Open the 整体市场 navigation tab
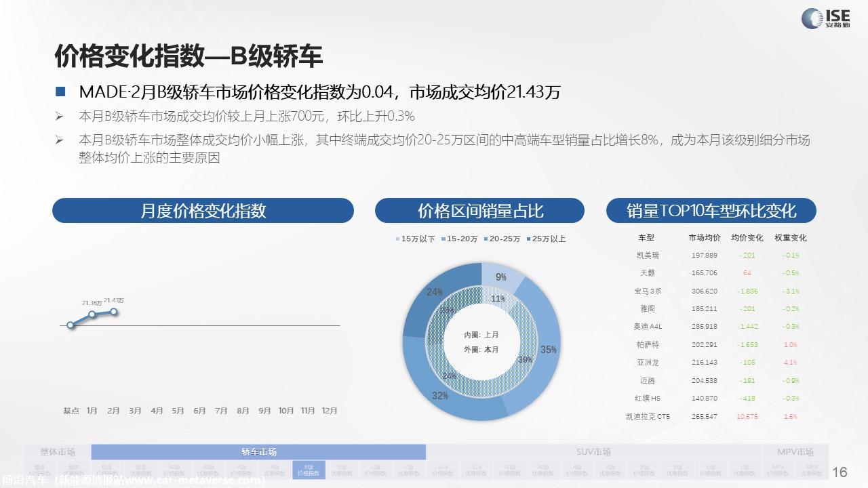868x488 pixels. point(58,452)
